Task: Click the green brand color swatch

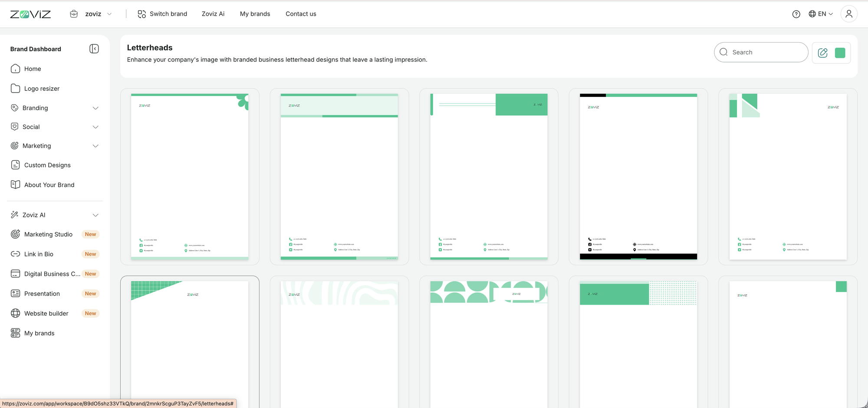Action: tap(840, 53)
